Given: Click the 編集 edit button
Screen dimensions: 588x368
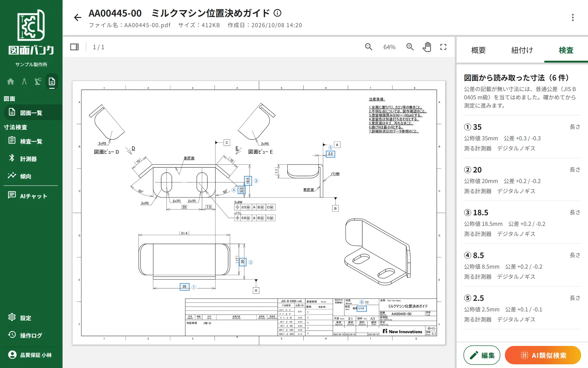Looking at the screenshot, I should [482, 355].
